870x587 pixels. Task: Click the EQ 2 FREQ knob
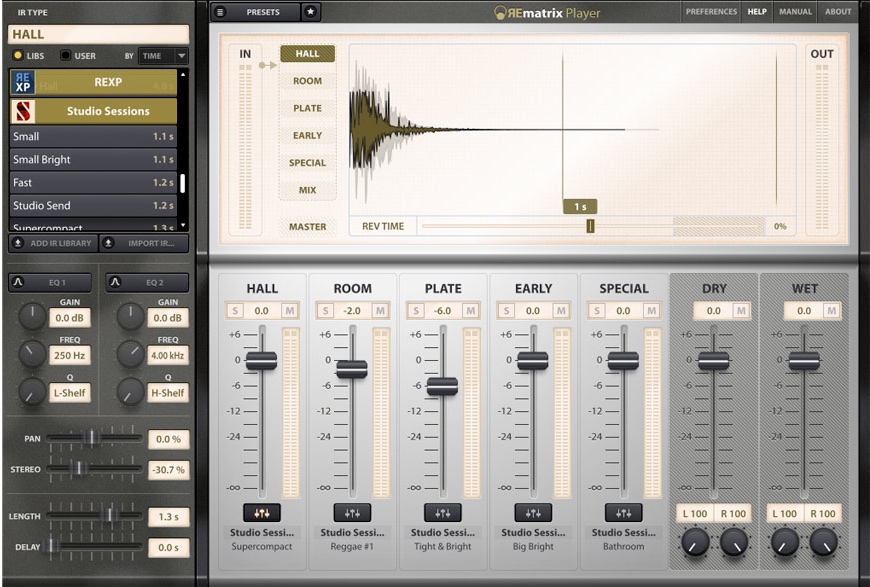point(130,354)
